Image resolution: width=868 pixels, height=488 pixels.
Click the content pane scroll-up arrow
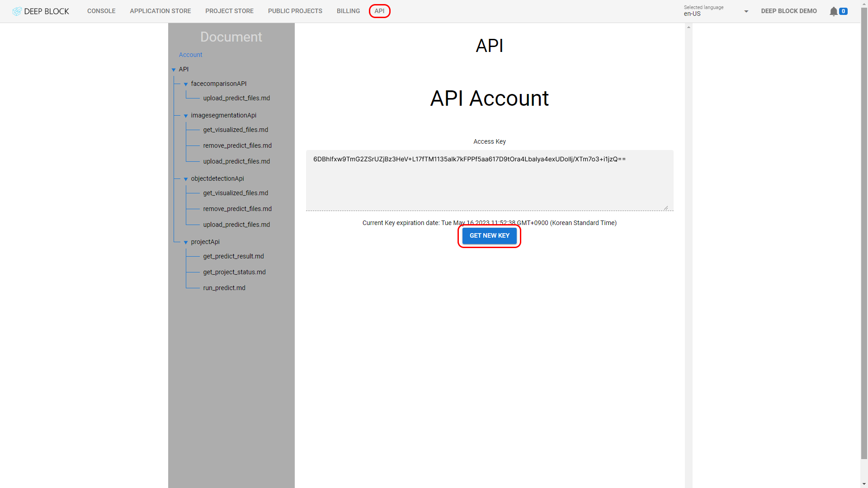pos(689,27)
